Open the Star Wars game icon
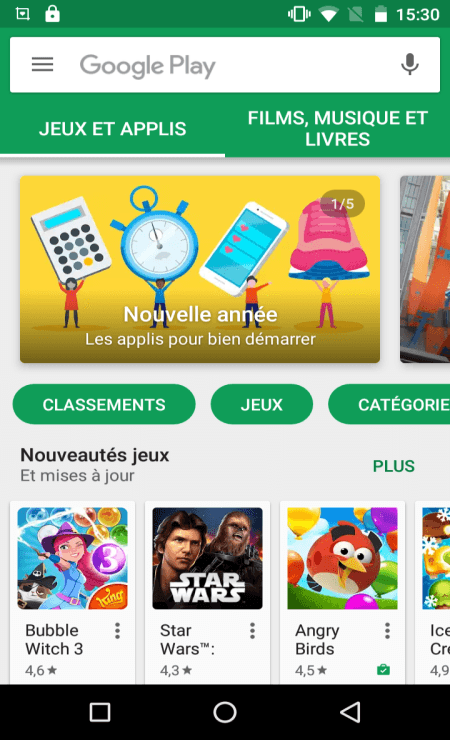Image resolution: width=450 pixels, height=740 pixels. pyautogui.click(x=207, y=558)
